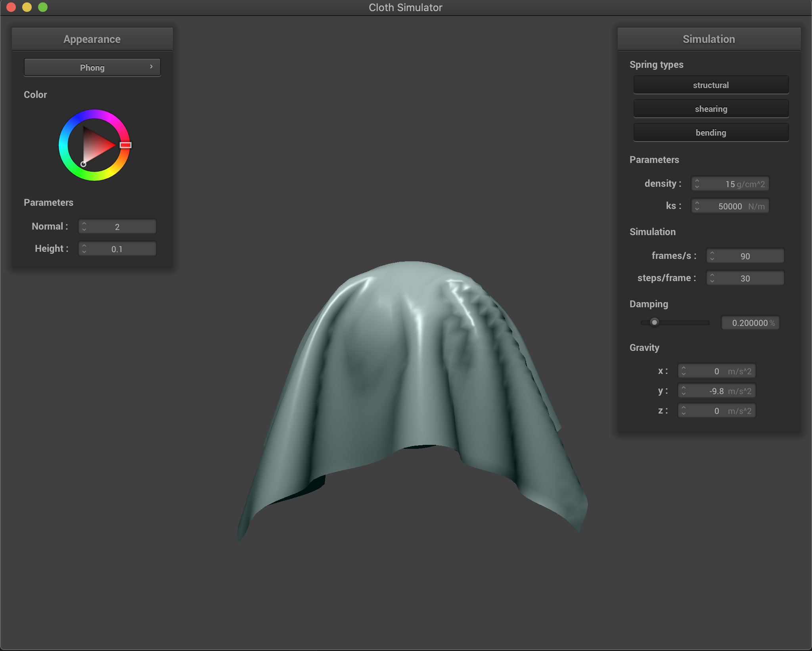Click the frames/s stepper arrows

pyautogui.click(x=712, y=256)
